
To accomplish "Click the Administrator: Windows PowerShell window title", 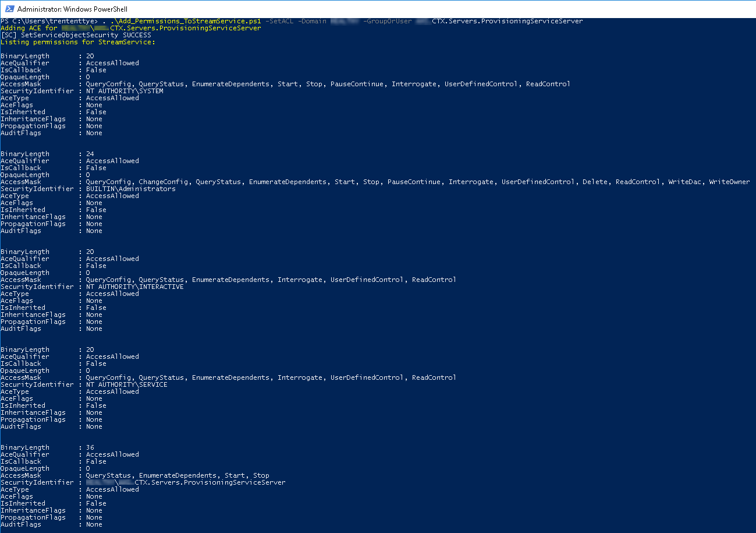I will (72, 9).
